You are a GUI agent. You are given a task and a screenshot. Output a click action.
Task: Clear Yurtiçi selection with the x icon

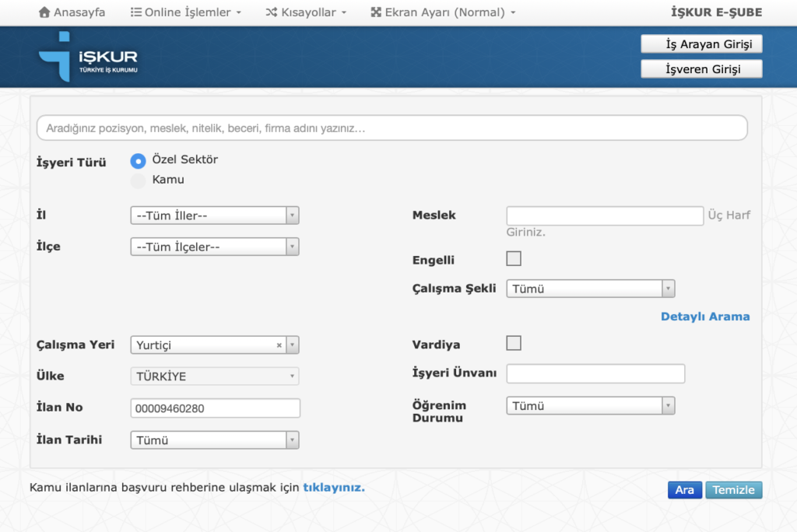pos(279,345)
